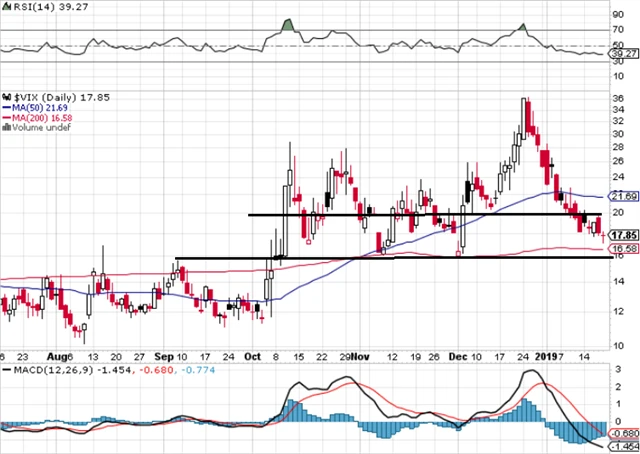640x454 pixels.
Task: Click the Dec label on the date axis
Action: (458, 357)
